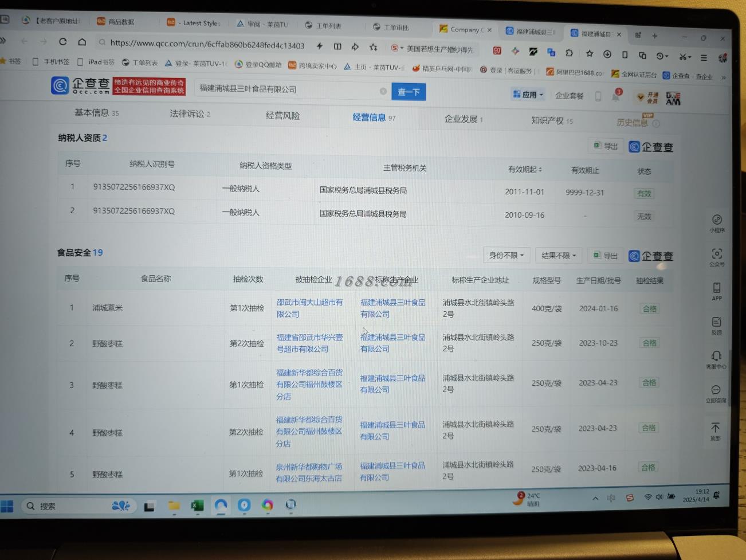Click the browser home button
Screen dimensions: 746x560
click(x=82, y=42)
